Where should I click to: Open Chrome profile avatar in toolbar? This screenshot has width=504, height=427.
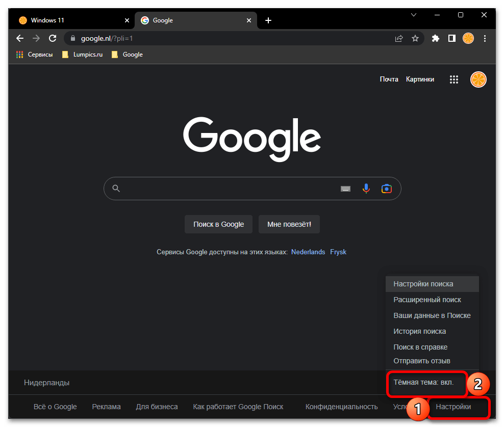coord(468,39)
